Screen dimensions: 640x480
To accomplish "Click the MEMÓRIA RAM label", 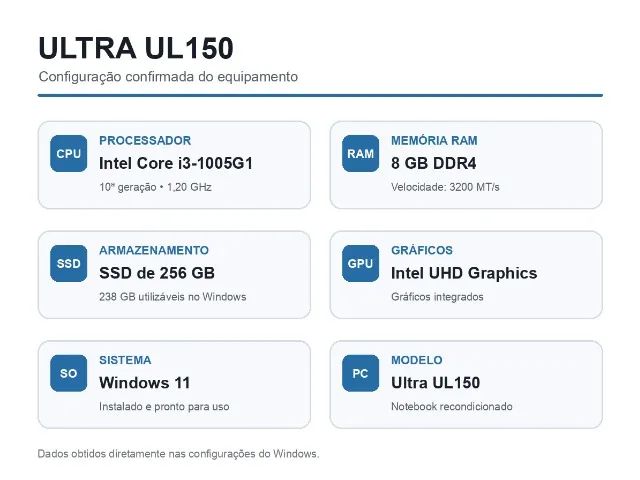I will 434,140.
